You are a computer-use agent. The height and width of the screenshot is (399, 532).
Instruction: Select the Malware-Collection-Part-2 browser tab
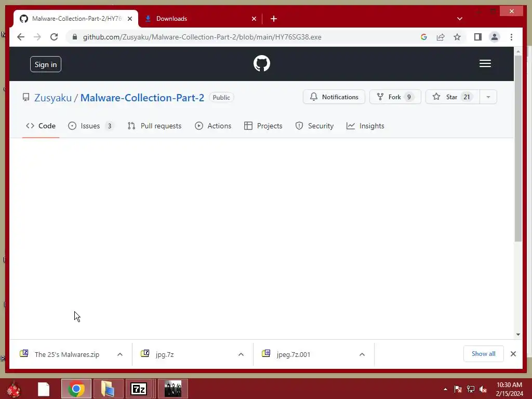pyautogui.click(x=76, y=19)
